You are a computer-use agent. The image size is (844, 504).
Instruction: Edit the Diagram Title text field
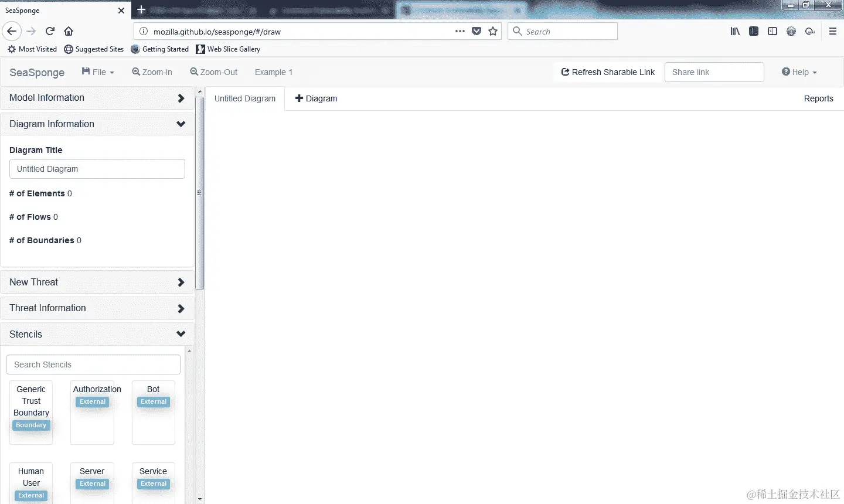pyautogui.click(x=97, y=169)
